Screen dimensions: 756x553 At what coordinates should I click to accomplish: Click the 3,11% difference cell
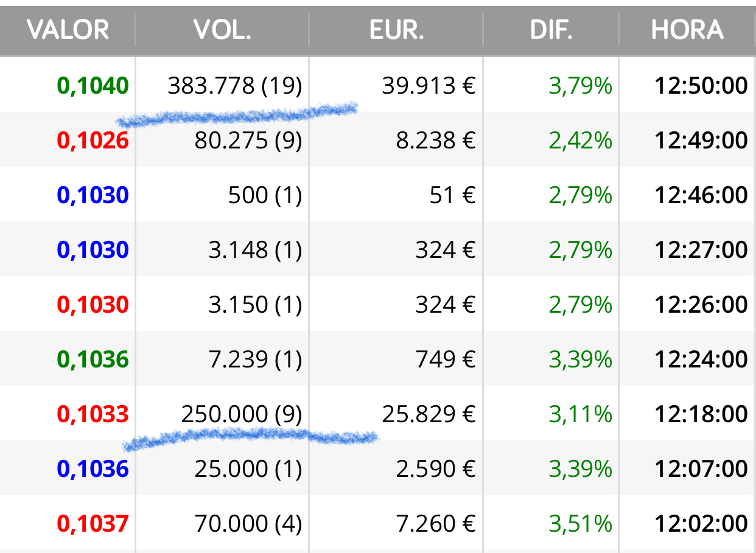(x=580, y=414)
